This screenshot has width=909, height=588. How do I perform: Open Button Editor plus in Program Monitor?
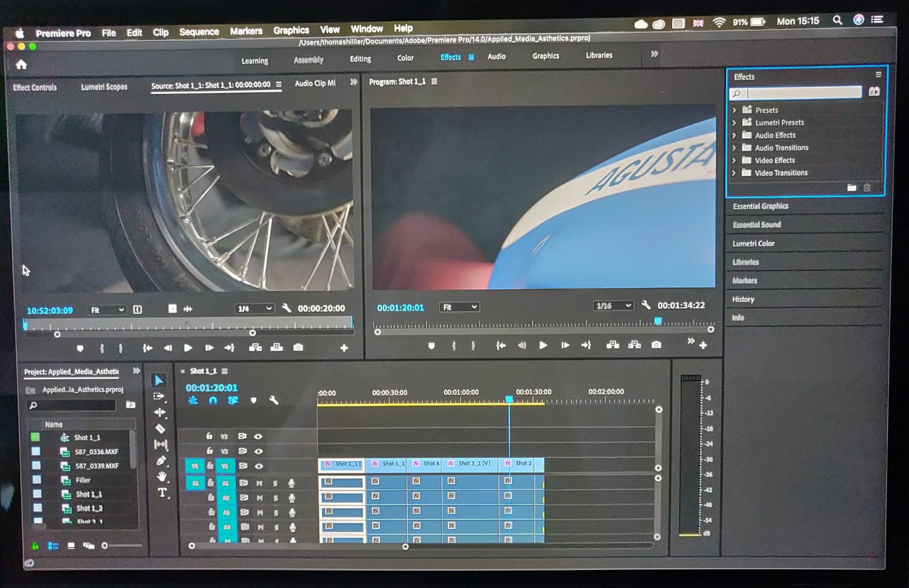point(703,345)
